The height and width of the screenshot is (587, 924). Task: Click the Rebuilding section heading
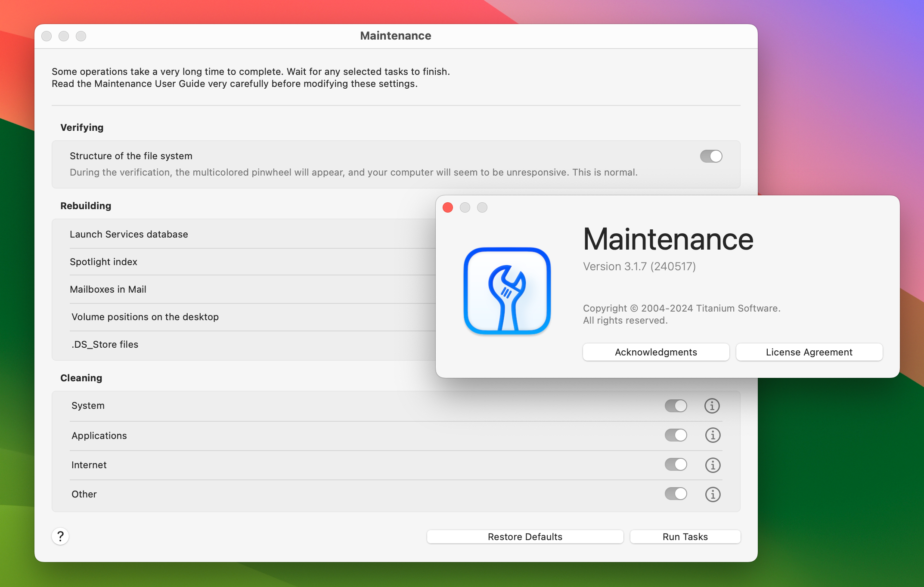click(x=86, y=206)
